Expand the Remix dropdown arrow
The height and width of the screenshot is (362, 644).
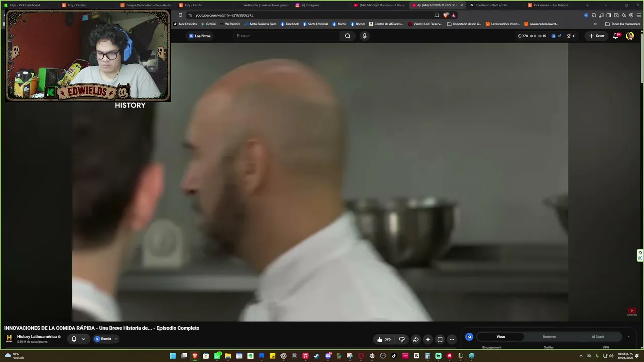[116, 339]
